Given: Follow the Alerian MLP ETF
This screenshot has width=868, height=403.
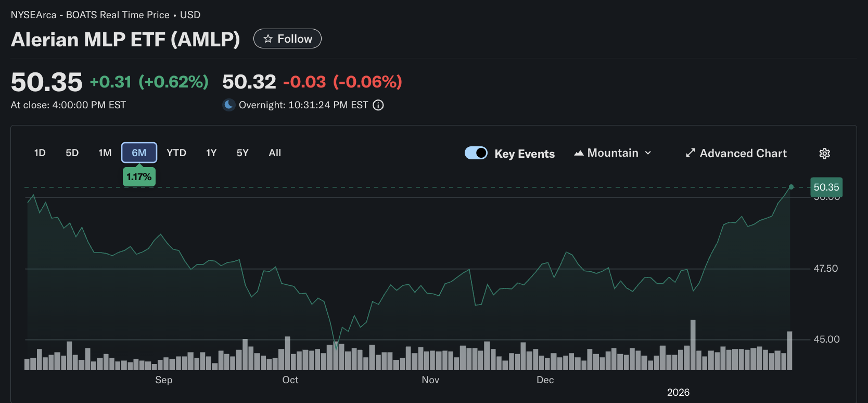Looking at the screenshot, I should [x=287, y=39].
